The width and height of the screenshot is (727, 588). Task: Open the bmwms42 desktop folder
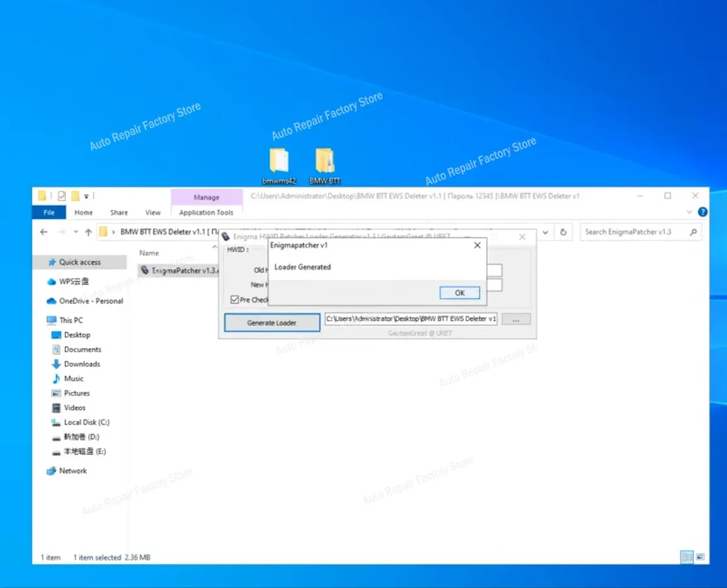(278, 166)
